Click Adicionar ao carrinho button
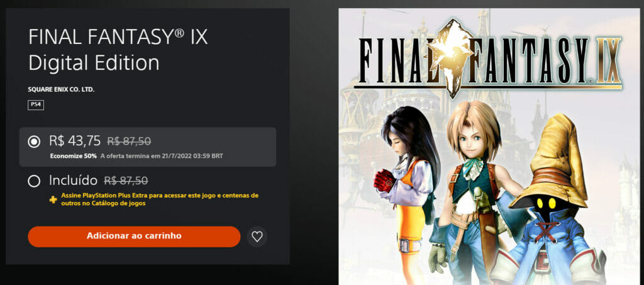This screenshot has width=644, height=285. (134, 237)
